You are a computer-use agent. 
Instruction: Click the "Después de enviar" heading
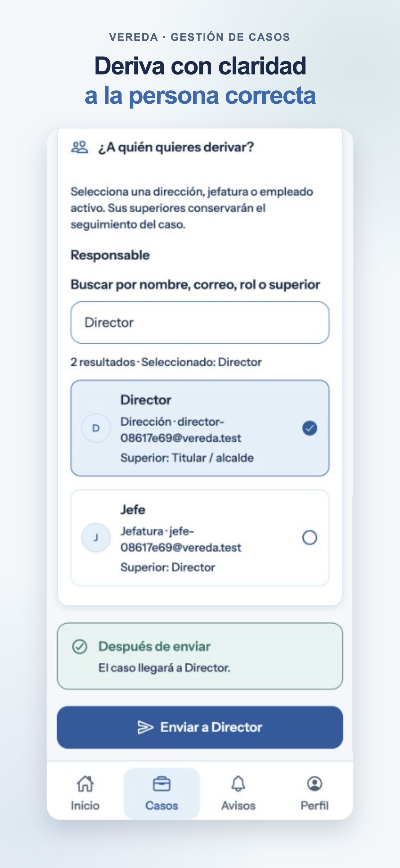[154, 646]
